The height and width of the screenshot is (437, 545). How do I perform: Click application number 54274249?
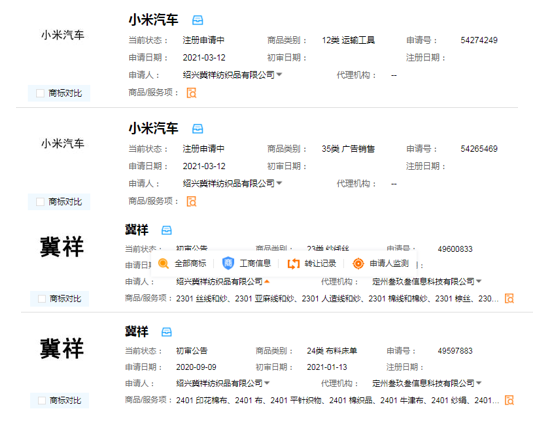click(479, 40)
